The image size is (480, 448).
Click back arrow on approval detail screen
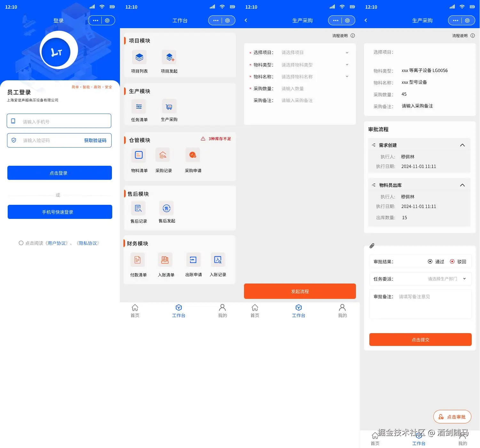coord(366,20)
